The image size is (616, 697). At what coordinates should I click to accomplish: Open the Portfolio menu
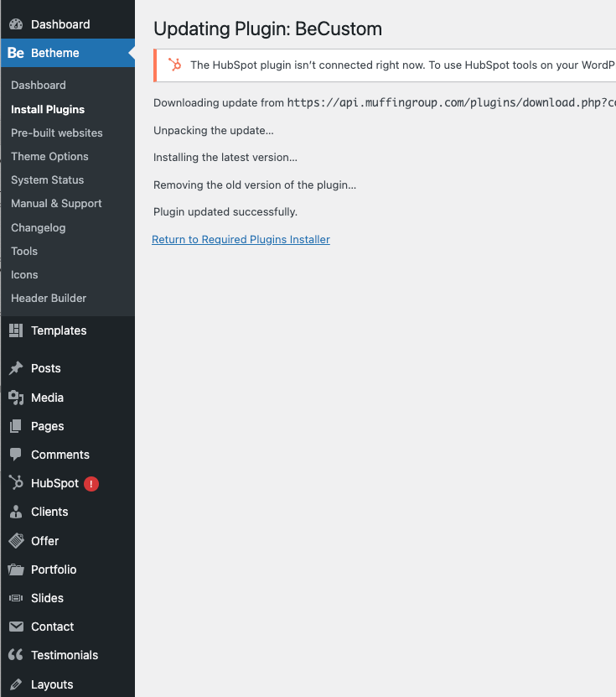(54, 570)
